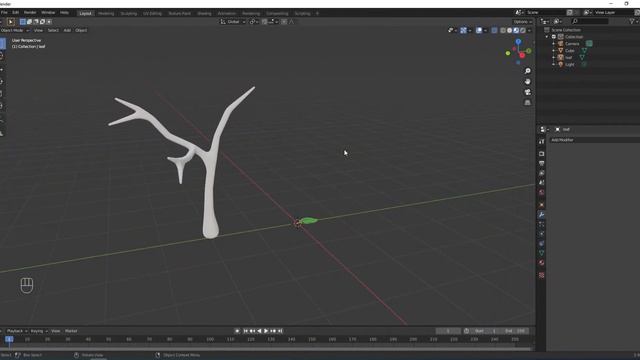Open the viewport Object menu
The image size is (640, 360).
(81, 30)
